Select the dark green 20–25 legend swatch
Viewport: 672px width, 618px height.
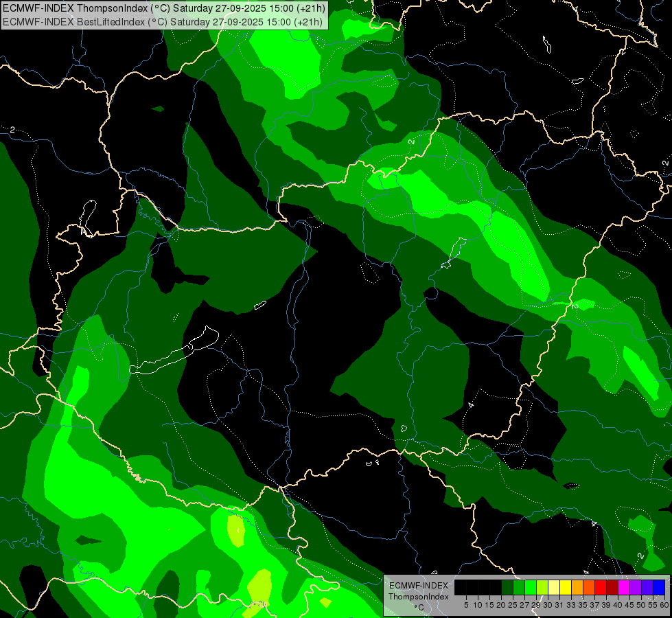pyautogui.click(x=507, y=587)
